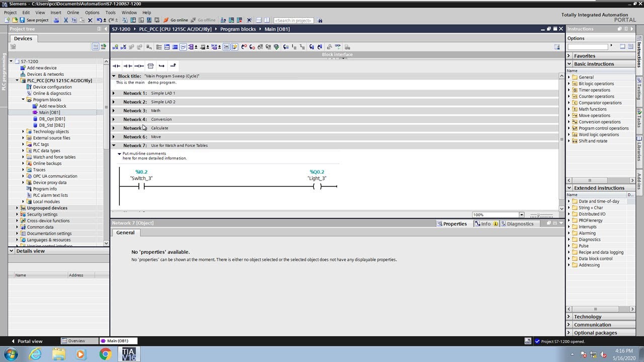
Task: Expand Technology objects tree node
Action: click(x=23, y=132)
